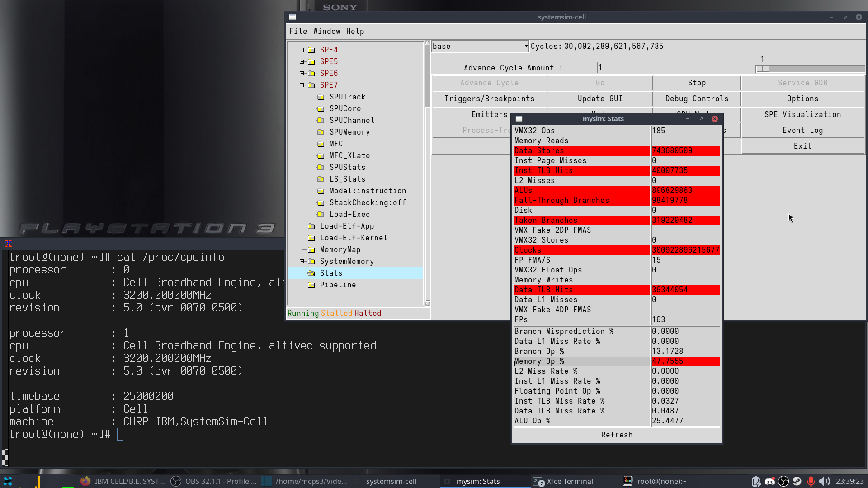Screen dimensions: 868x488
Task: Expand the SPE5 tree node
Action: tap(302, 61)
